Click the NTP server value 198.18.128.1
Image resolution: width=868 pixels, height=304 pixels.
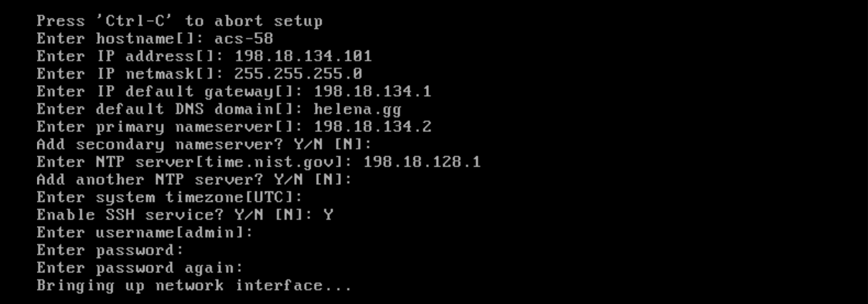(422, 162)
